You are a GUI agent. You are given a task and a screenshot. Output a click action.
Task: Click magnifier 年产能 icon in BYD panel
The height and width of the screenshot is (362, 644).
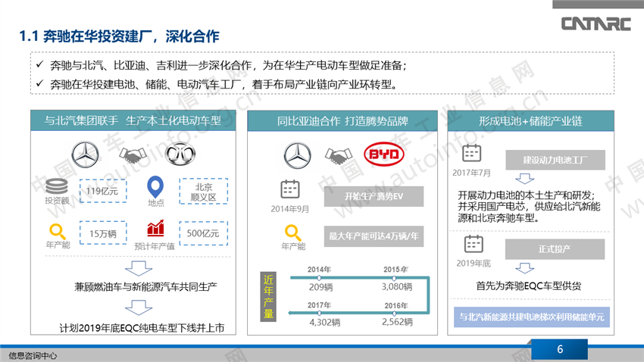293,232
